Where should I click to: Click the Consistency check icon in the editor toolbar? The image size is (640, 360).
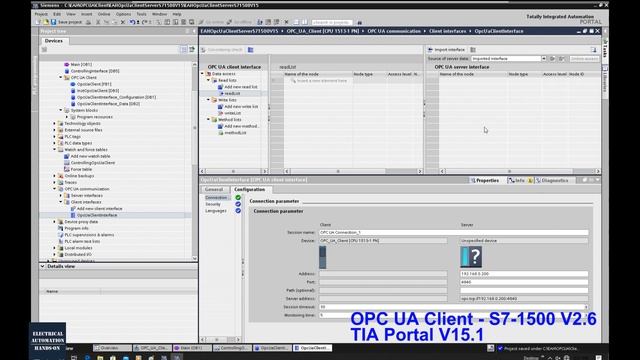pos(203,50)
